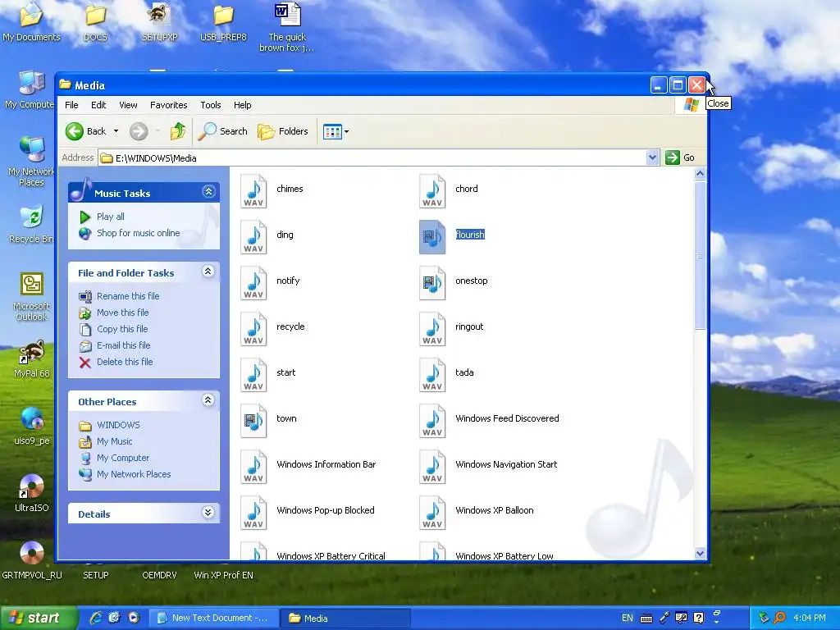Open the Help menu
Viewport: 840px width, 630px height.
click(x=242, y=105)
